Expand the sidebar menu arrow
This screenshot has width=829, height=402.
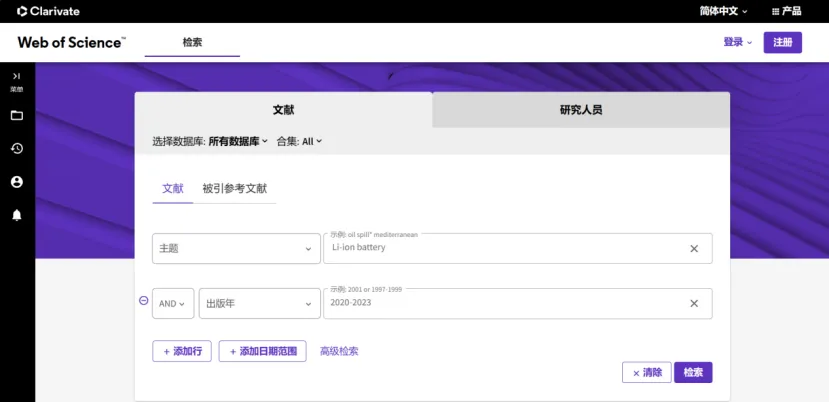pyautogui.click(x=17, y=76)
